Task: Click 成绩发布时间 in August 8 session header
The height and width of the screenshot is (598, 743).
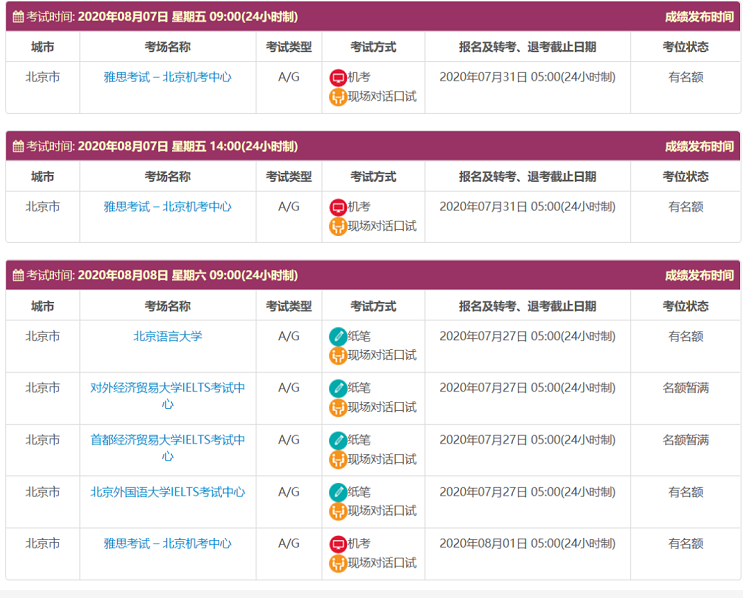Action: 698,275
